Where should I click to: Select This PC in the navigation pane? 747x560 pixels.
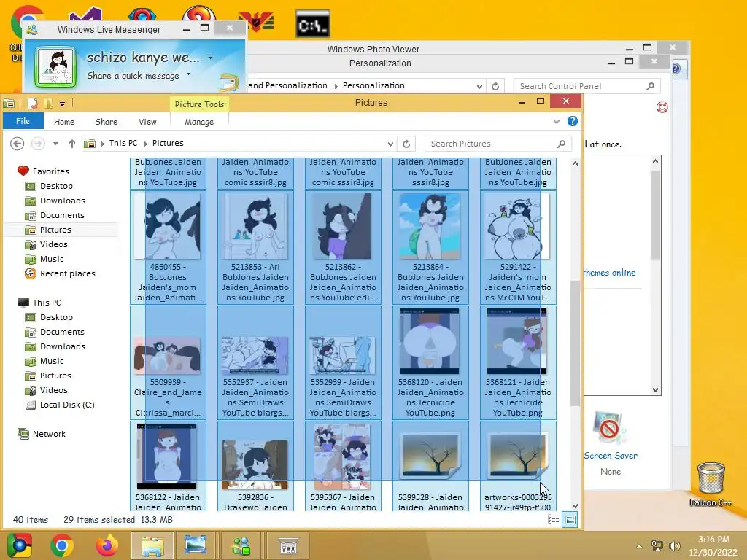pyautogui.click(x=46, y=303)
